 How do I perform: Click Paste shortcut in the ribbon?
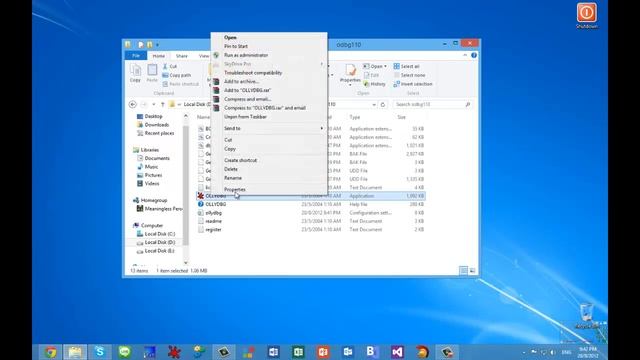180,84
